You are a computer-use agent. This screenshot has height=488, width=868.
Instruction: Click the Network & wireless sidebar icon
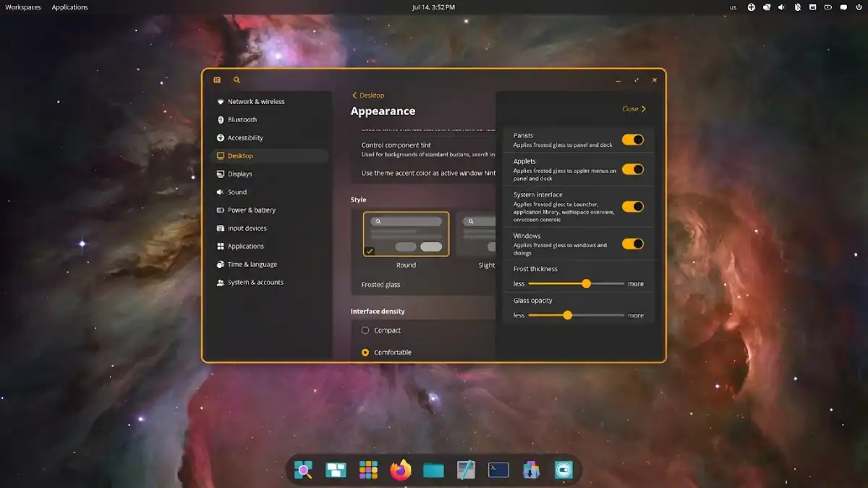pos(221,102)
